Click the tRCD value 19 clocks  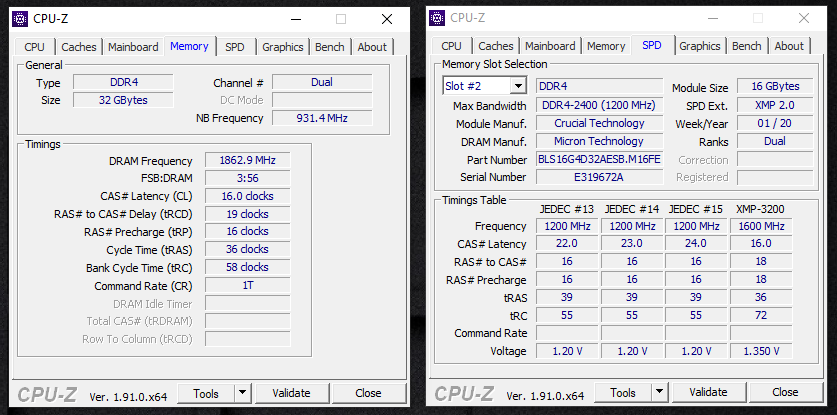click(x=248, y=214)
